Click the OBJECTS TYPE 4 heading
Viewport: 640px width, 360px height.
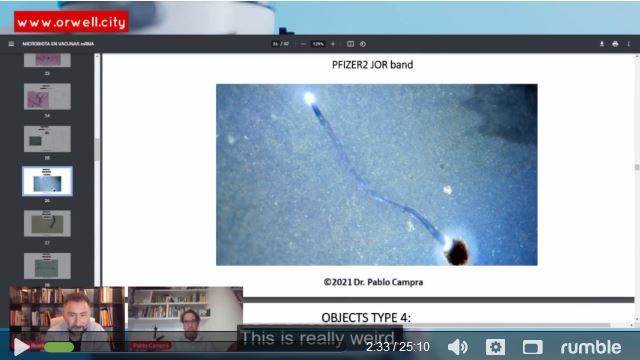click(x=366, y=318)
